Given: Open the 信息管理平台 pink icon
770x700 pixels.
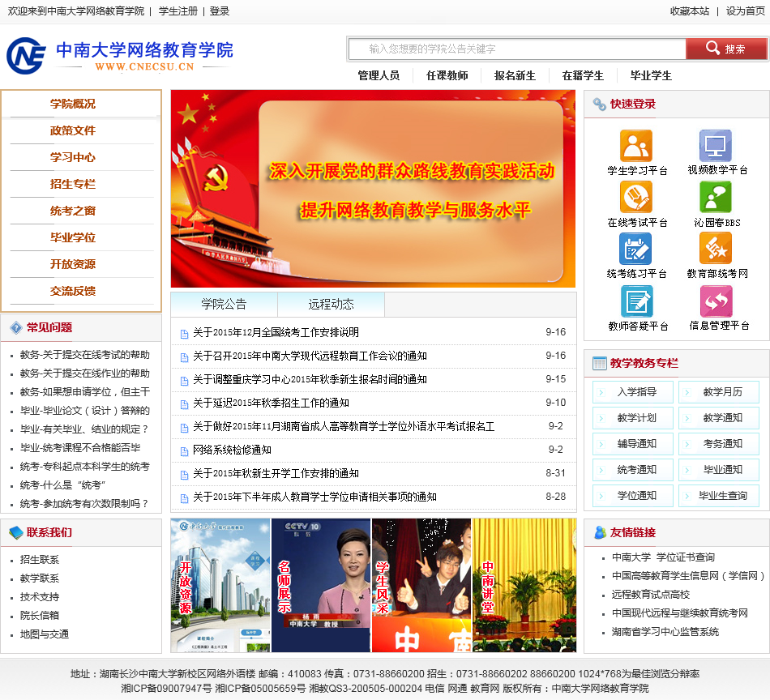Looking at the screenshot, I should (716, 301).
